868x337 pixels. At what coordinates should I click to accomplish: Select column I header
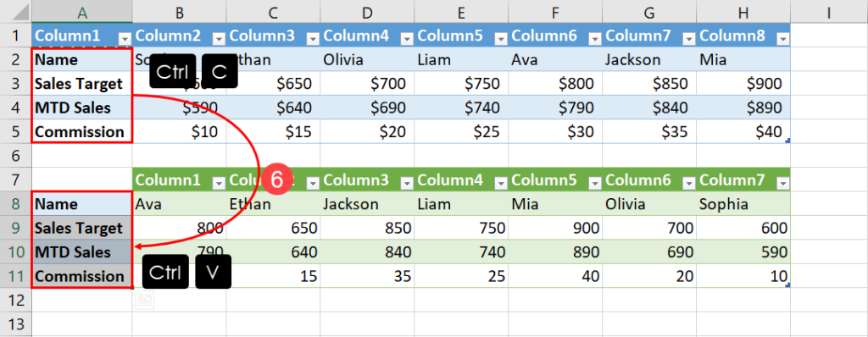tap(829, 12)
